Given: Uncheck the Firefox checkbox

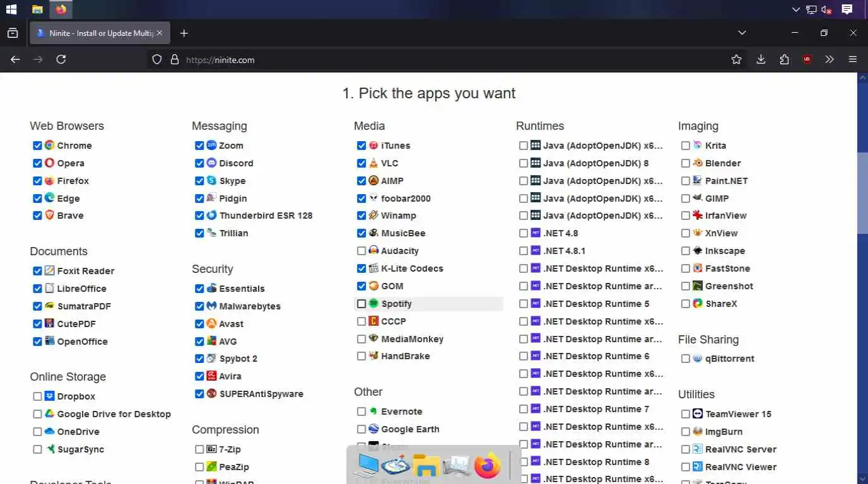Looking at the screenshot, I should tap(37, 181).
